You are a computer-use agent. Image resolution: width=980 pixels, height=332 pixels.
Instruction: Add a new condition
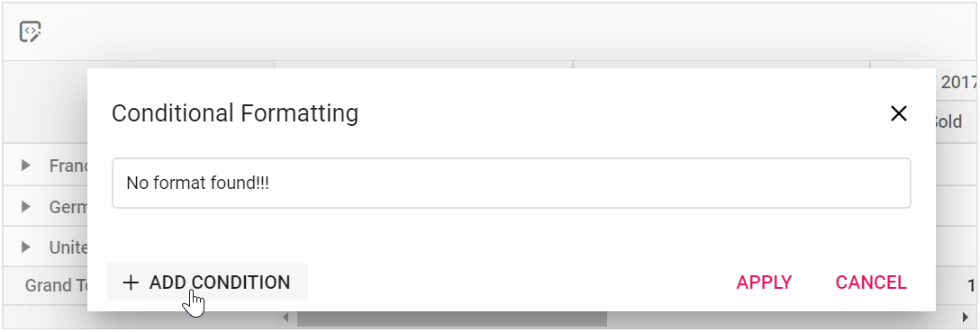point(207,283)
